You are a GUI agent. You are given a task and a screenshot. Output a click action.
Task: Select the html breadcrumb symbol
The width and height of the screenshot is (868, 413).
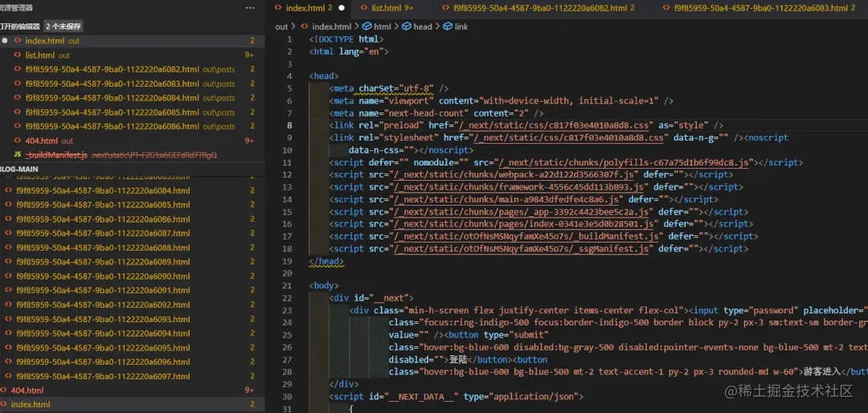coord(383,27)
